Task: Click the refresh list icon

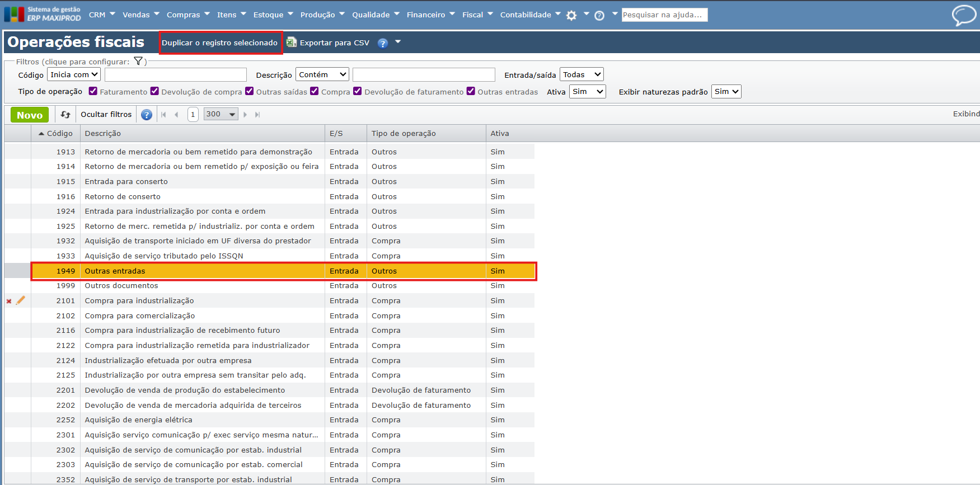Action: pos(65,115)
